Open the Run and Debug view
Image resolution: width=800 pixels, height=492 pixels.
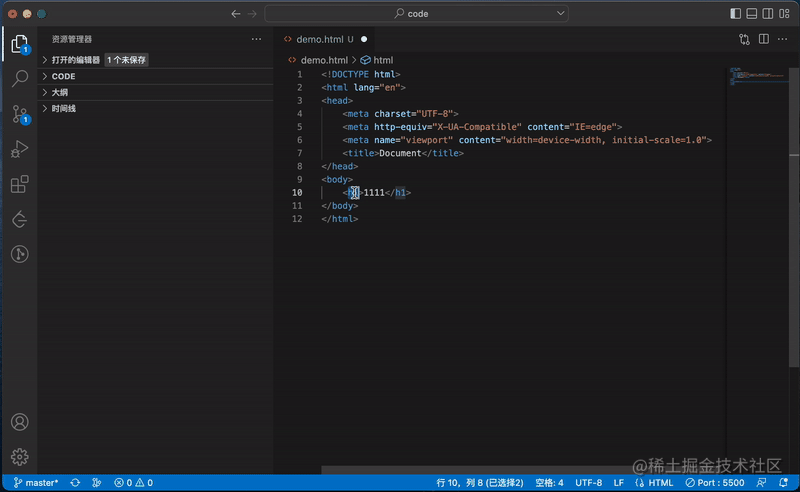19,149
